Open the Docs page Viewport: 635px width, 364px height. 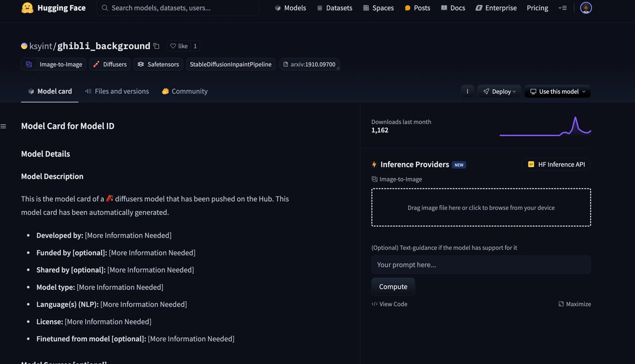(x=453, y=8)
